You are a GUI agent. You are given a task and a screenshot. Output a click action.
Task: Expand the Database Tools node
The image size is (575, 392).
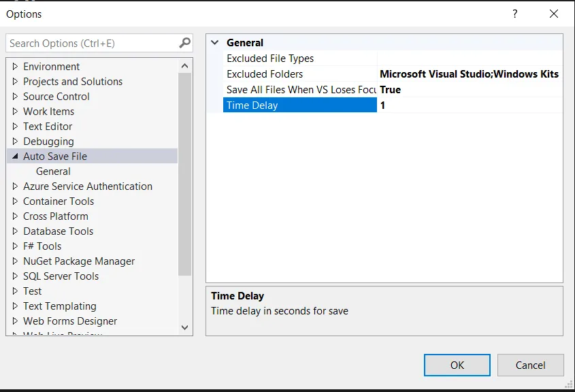point(15,231)
